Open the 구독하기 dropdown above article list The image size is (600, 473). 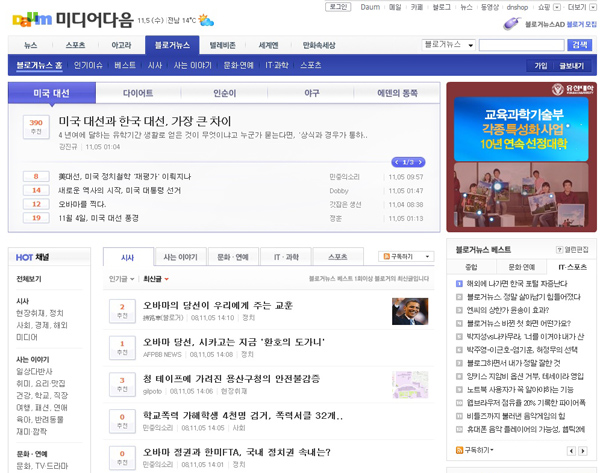406,256
